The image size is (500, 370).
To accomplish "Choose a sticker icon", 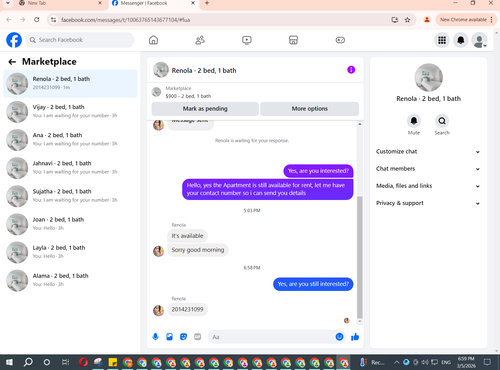I will (x=183, y=337).
